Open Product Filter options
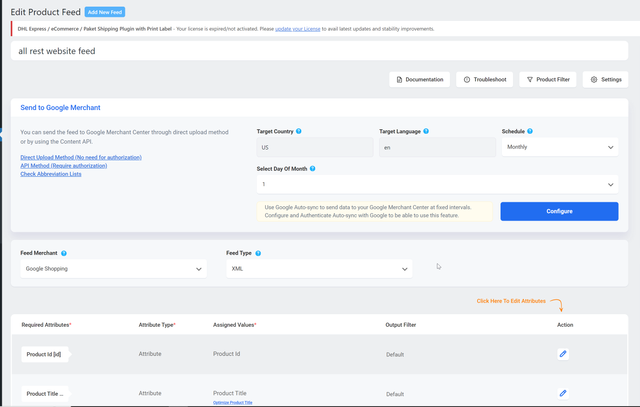640x407 pixels. (x=548, y=79)
